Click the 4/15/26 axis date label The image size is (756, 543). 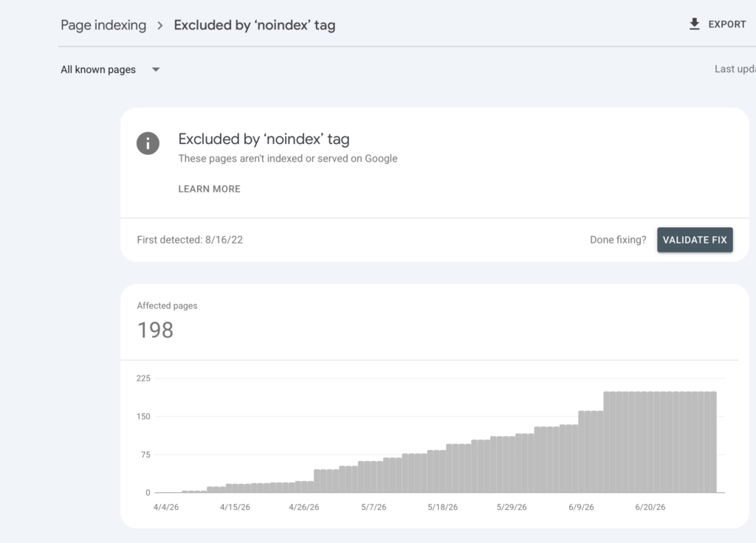[x=235, y=507]
